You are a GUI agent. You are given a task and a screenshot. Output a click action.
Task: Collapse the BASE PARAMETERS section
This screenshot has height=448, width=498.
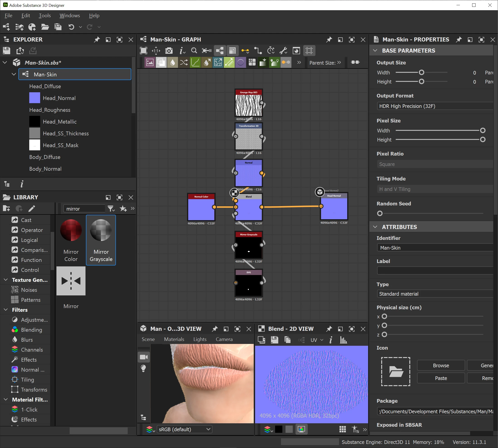tap(375, 51)
